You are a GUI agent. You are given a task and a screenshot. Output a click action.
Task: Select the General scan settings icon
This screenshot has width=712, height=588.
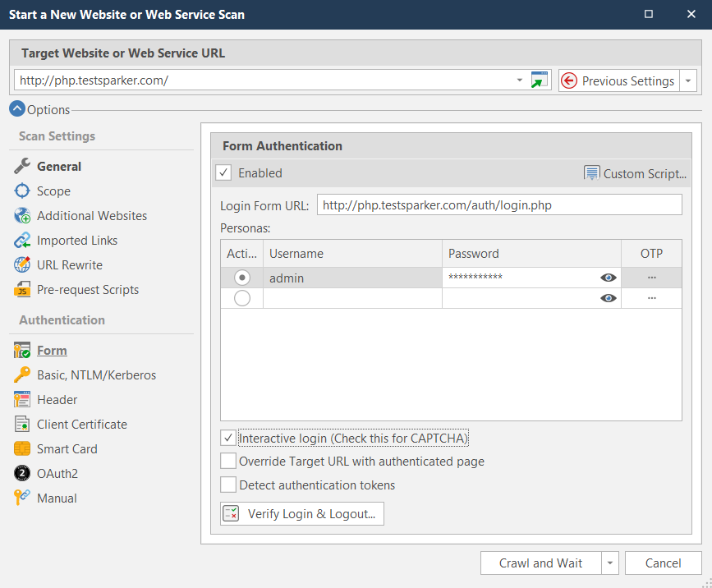tap(20, 166)
